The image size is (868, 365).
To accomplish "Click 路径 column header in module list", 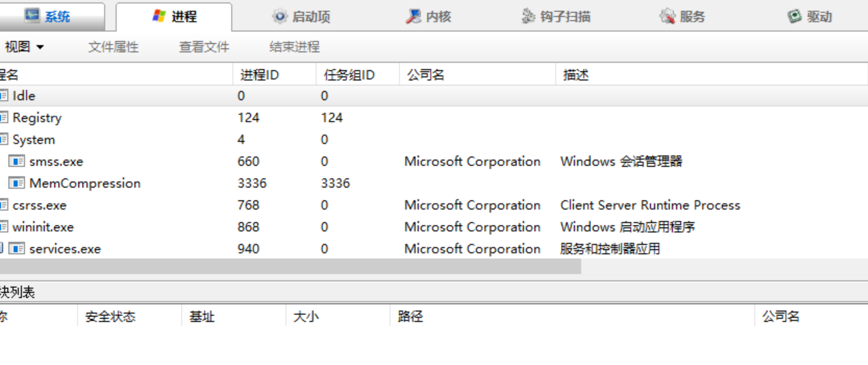I will pos(572,317).
